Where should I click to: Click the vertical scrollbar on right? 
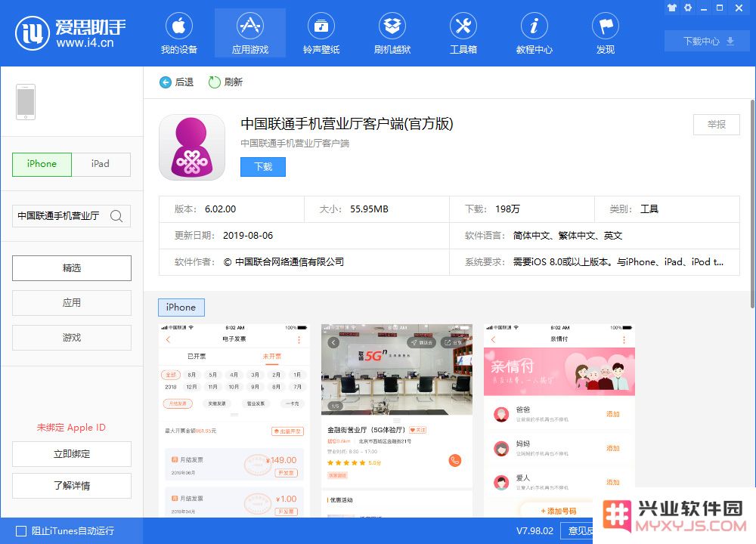(752, 204)
